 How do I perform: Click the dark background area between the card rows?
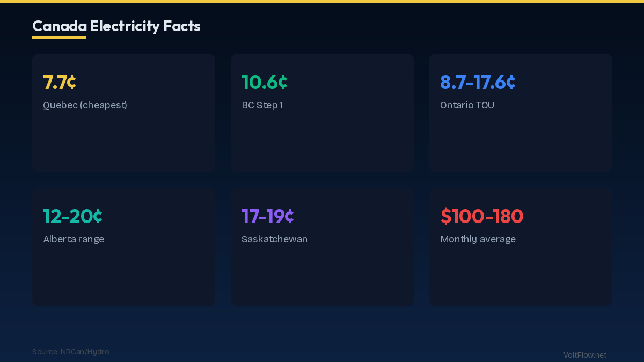coord(322,180)
